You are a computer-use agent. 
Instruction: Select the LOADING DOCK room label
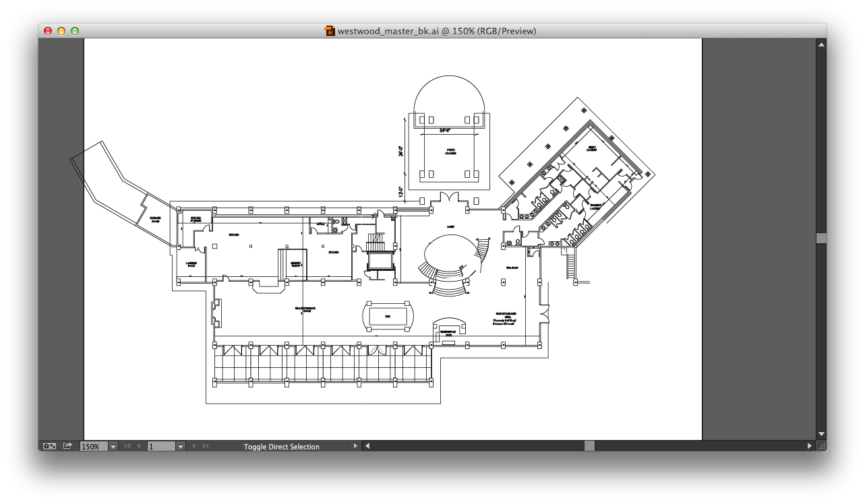click(191, 264)
